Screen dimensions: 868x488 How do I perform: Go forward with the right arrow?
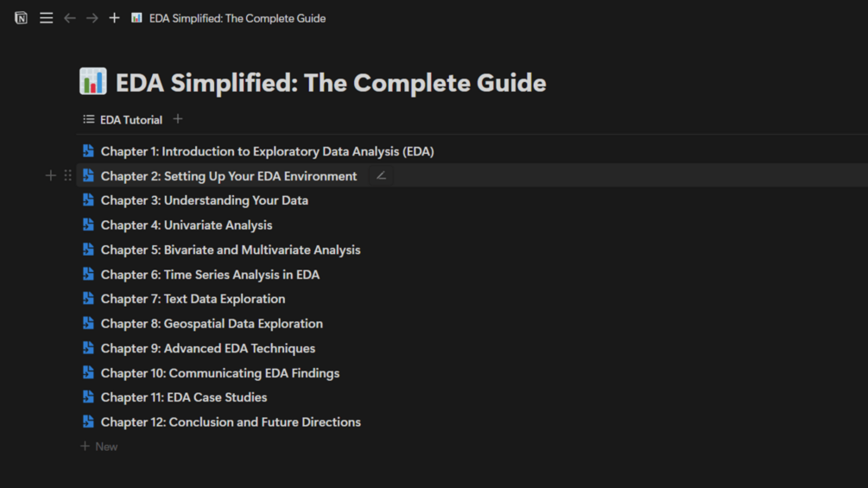coord(92,18)
